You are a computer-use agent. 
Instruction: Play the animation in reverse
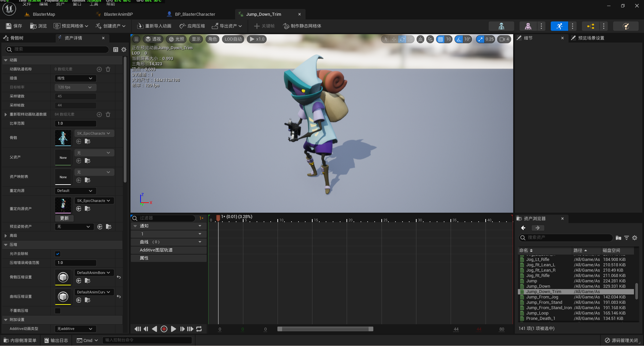[154, 329]
